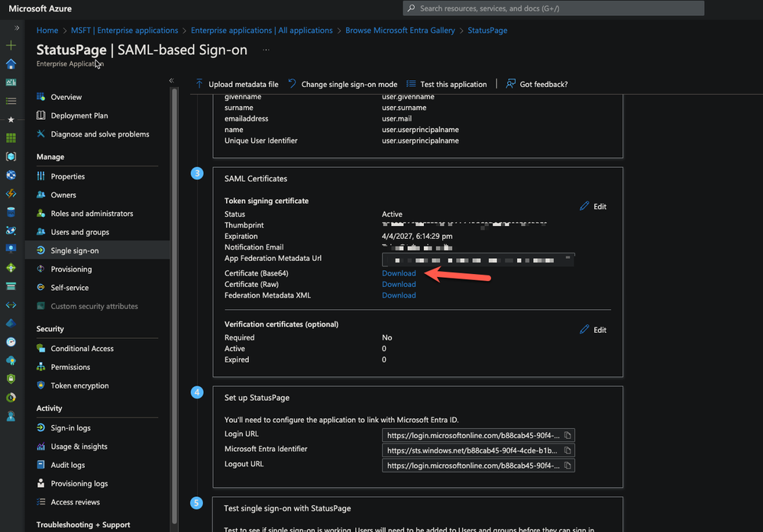Go to Browse Microsoft Entra Gallery breadcrumb

[400, 31]
